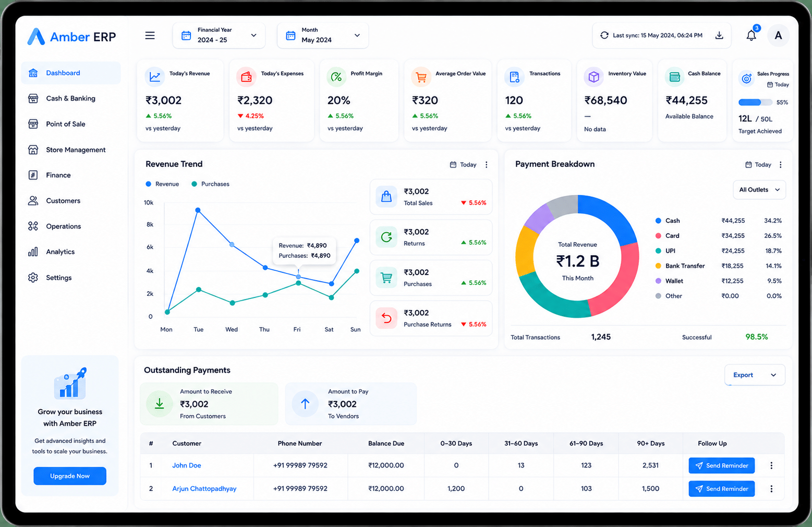
Task: Open the user avatar A
Action: pyautogui.click(x=778, y=35)
